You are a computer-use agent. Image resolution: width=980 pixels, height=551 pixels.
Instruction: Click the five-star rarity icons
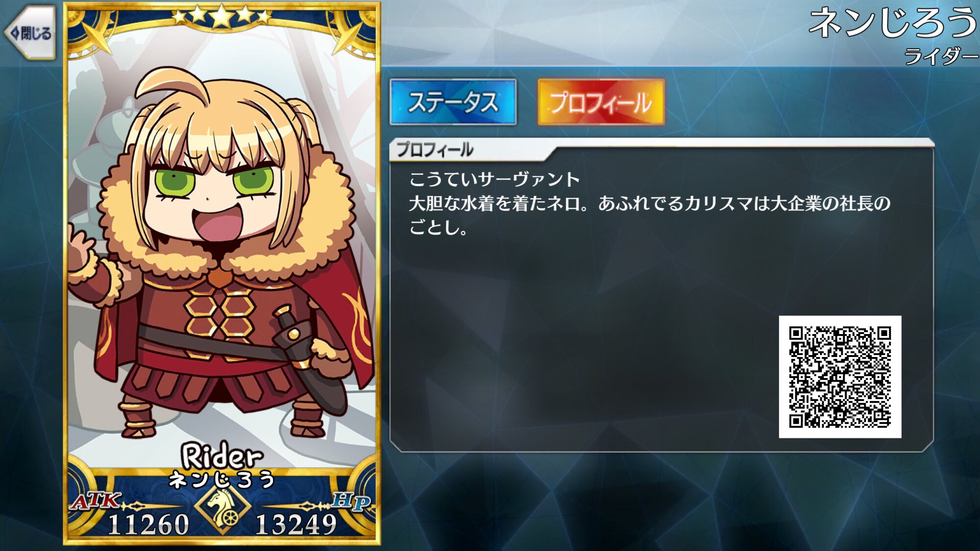pos(221,16)
